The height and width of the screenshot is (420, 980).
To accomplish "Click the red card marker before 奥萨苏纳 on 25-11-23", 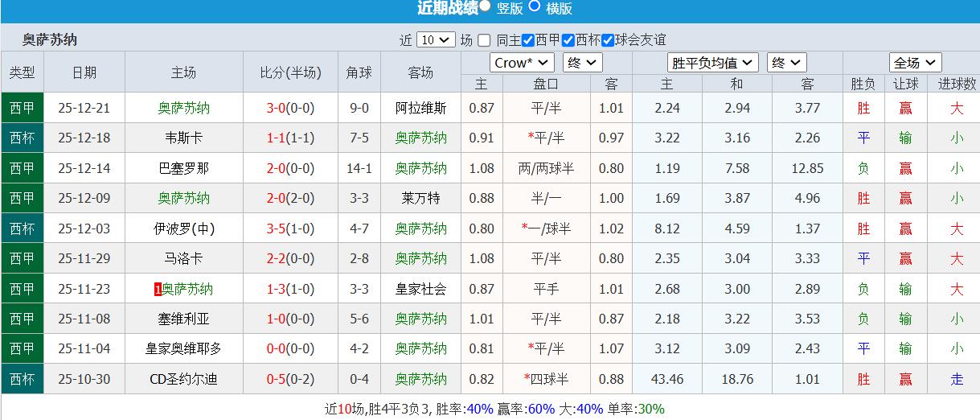I will click(158, 289).
